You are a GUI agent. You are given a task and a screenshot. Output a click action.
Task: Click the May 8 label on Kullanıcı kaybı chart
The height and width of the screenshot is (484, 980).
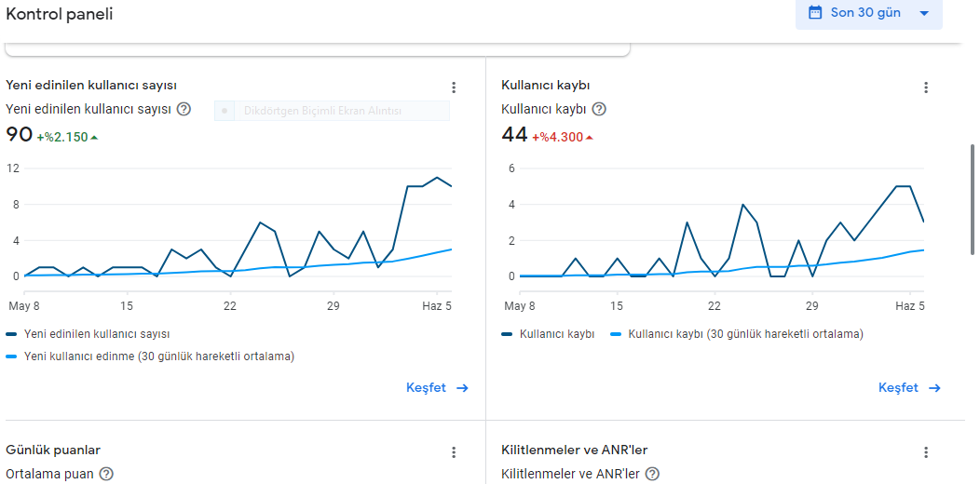pos(519,306)
